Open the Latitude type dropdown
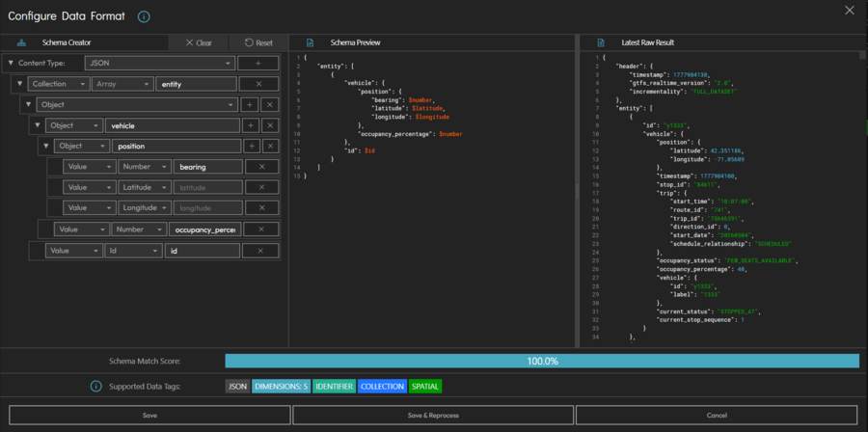 point(145,187)
